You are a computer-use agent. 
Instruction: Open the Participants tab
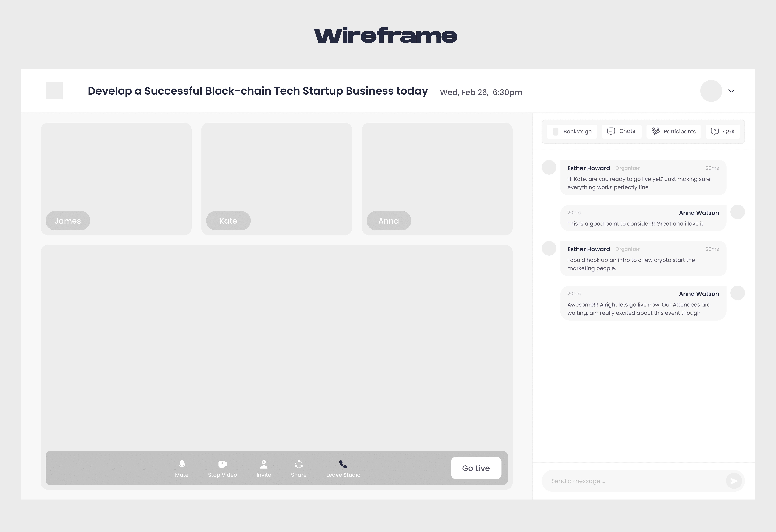674,132
